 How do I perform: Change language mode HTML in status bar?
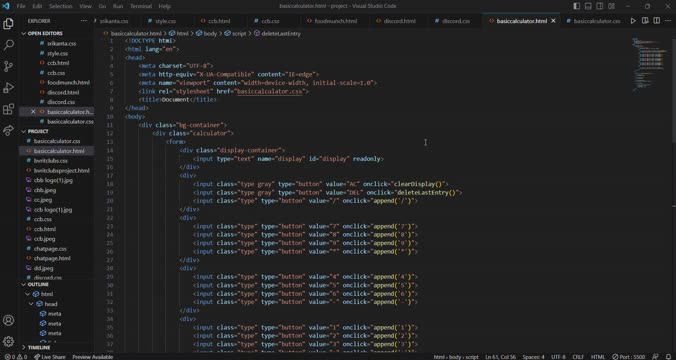click(598, 357)
